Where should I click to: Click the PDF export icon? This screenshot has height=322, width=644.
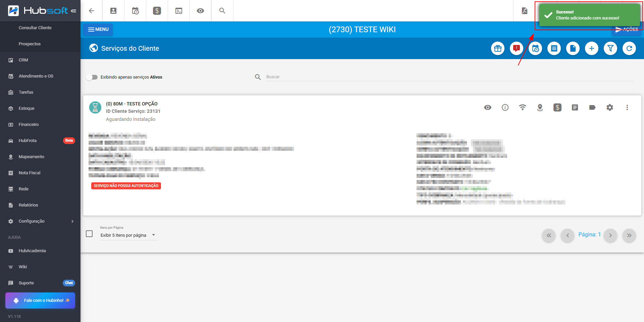tap(524, 11)
